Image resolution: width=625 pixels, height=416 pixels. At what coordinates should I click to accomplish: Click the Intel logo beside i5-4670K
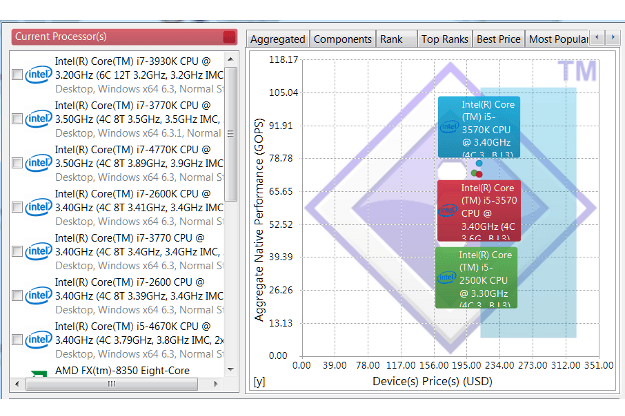pos(38,340)
